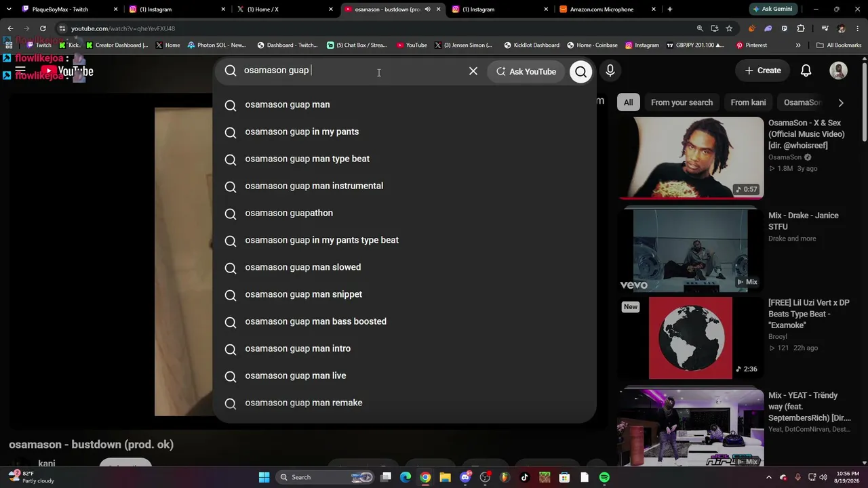Start voice search with the microphone icon
This screenshot has width=868, height=488.
point(610,70)
